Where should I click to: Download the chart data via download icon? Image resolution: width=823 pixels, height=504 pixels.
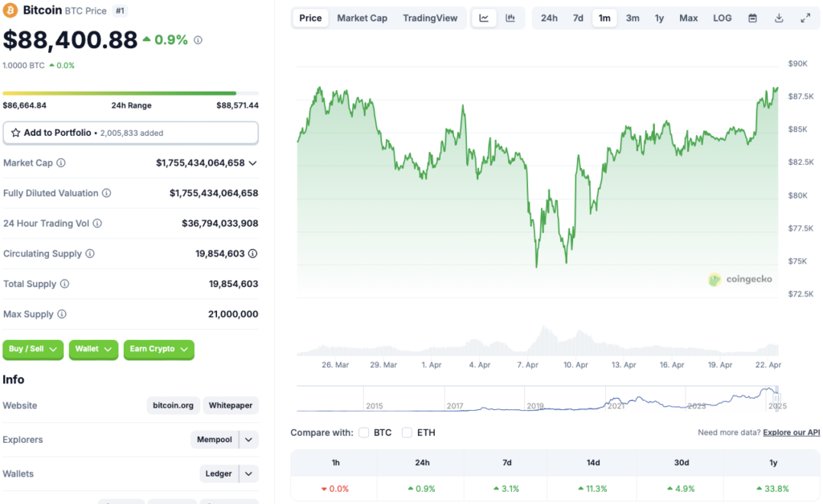(778, 17)
